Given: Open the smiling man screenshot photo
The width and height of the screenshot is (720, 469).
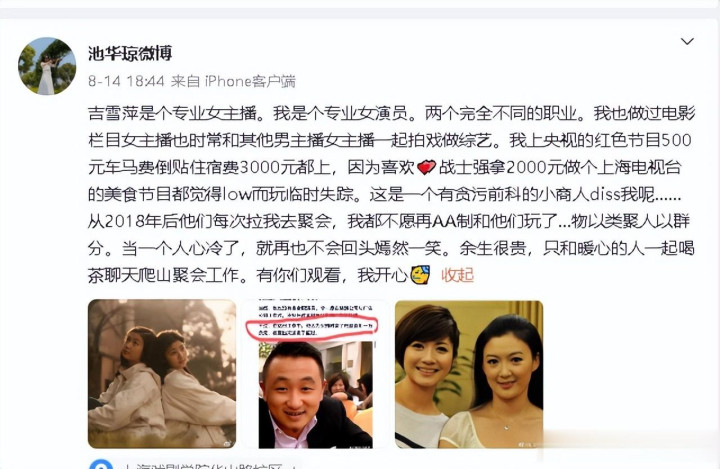Looking at the screenshot, I should [315, 373].
